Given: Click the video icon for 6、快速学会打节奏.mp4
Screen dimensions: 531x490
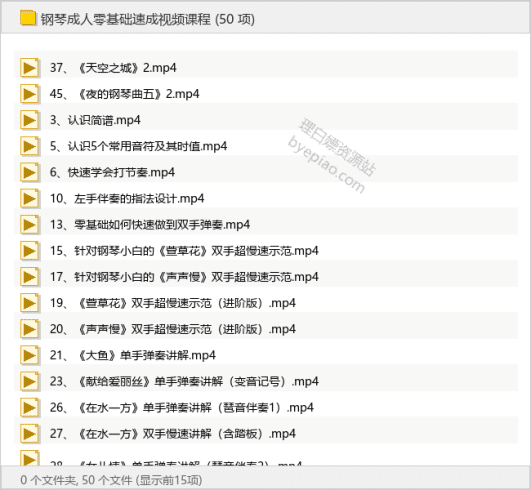Looking at the screenshot, I should pyautogui.click(x=29, y=172).
